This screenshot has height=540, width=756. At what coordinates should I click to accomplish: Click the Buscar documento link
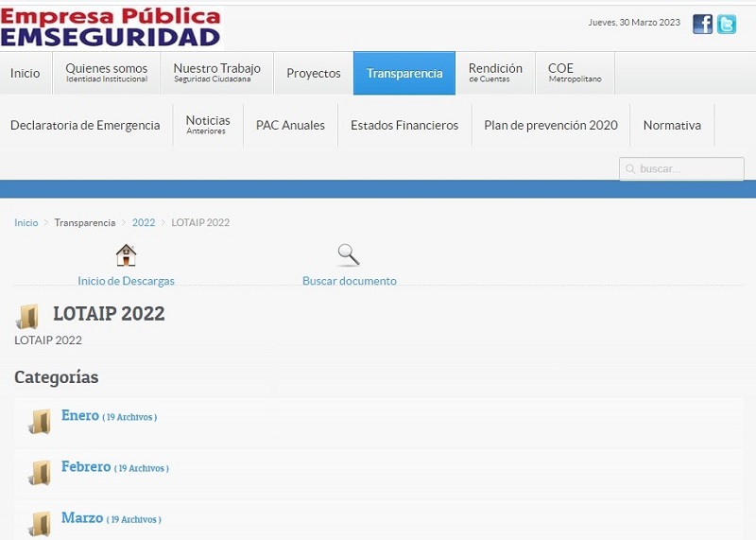(349, 281)
